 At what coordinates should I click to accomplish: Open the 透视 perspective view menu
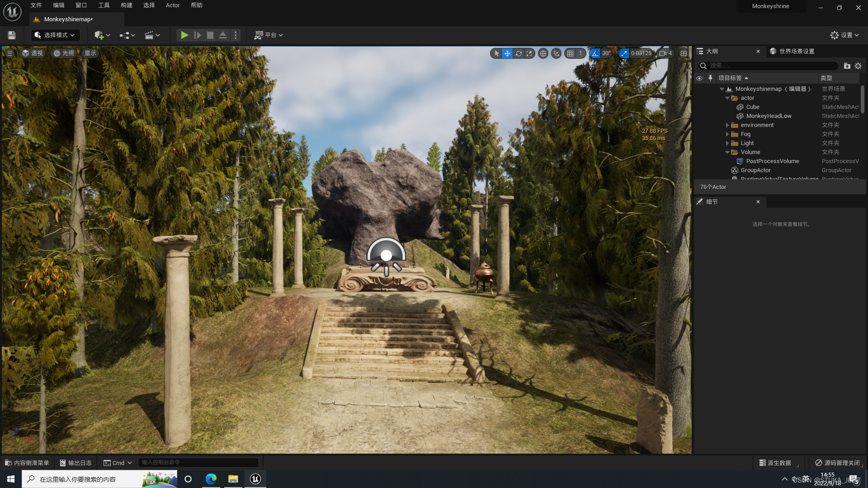click(x=33, y=53)
